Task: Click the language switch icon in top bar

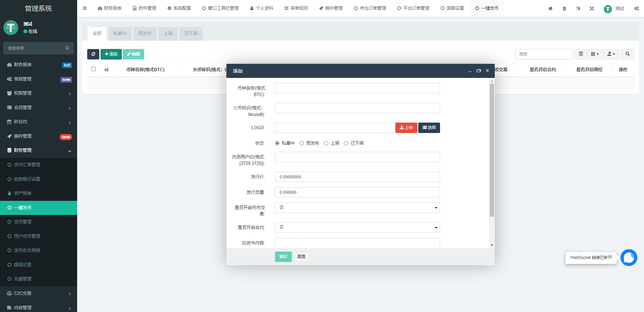Action: pyautogui.click(x=578, y=8)
